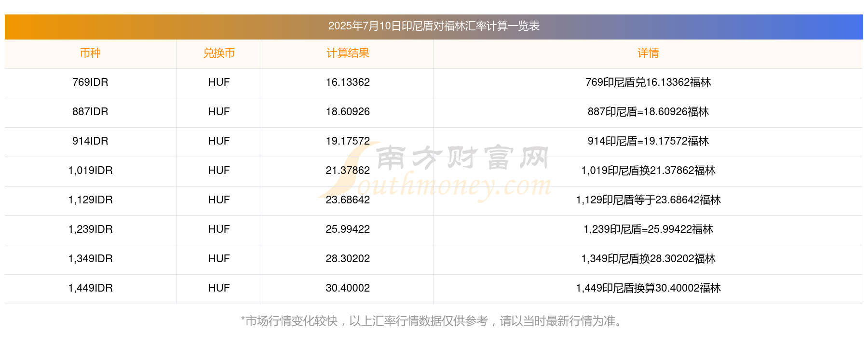Click the result value 21.37862

(348, 171)
